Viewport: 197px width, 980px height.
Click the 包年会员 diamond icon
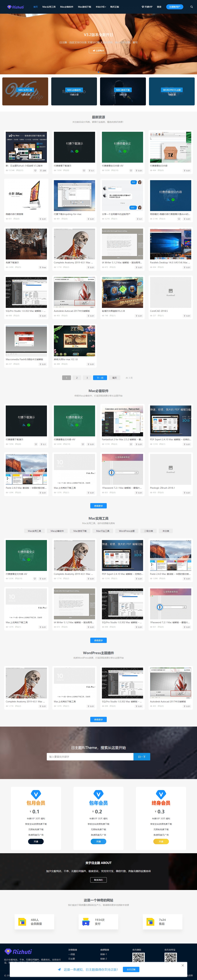[x=98, y=794]
